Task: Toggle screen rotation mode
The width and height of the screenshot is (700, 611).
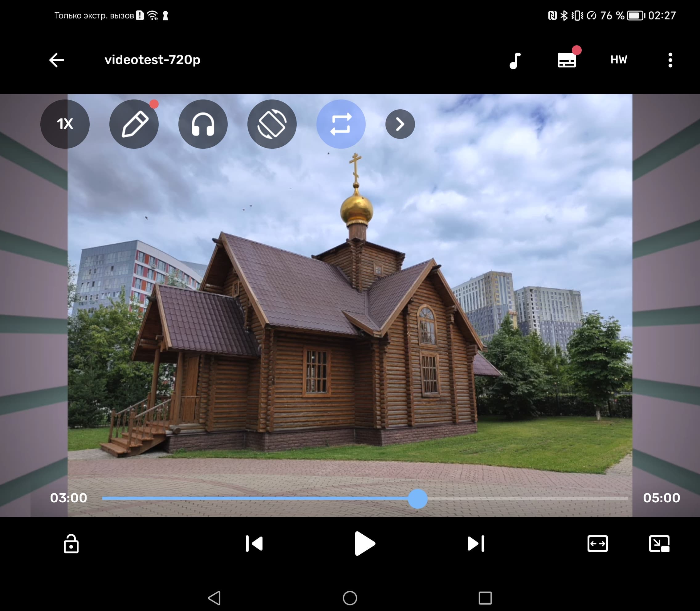Action: pyautogui.click(x=272, y=124)
